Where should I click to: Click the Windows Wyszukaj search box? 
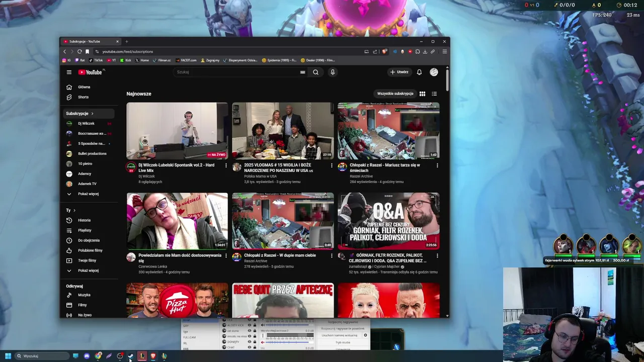pyautogui.click(x=42, y=356)
